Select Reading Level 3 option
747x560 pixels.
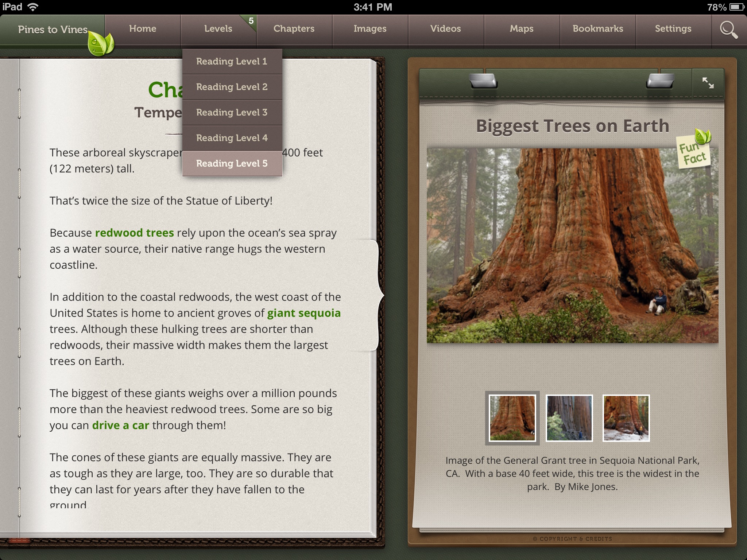[x=231, y=111]
